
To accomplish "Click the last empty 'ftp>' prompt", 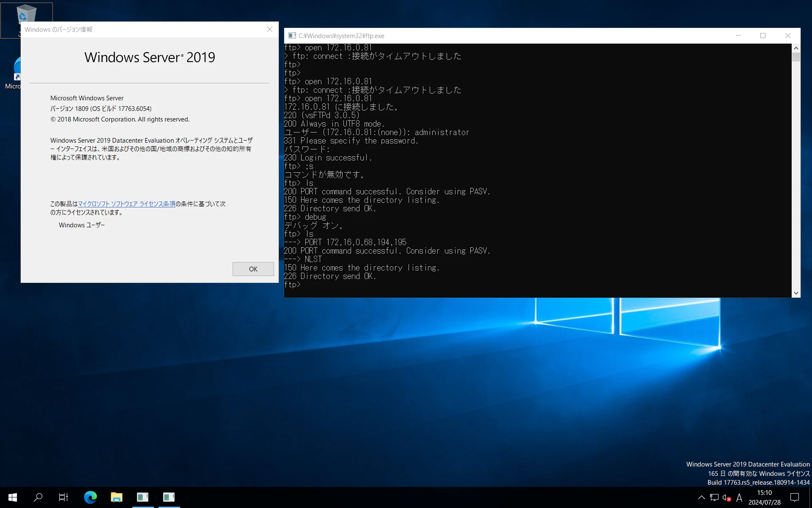I will click(x=292, y=285).
